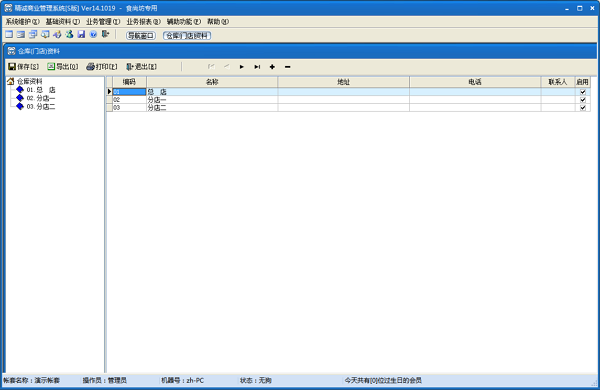Open the 基础资料 menu
The image size is (600, 390).
coord(63,22)
